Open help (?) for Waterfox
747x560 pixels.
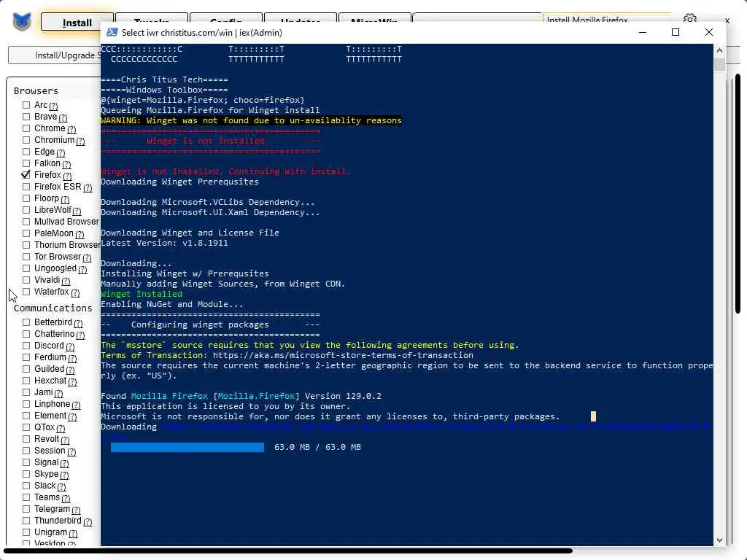point(75,292)
